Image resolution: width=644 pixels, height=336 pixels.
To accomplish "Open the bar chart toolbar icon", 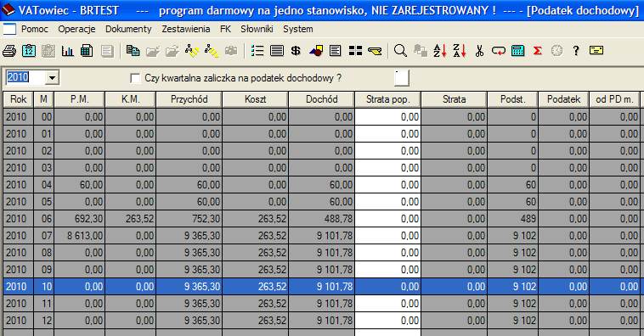I will coord(67,51).
